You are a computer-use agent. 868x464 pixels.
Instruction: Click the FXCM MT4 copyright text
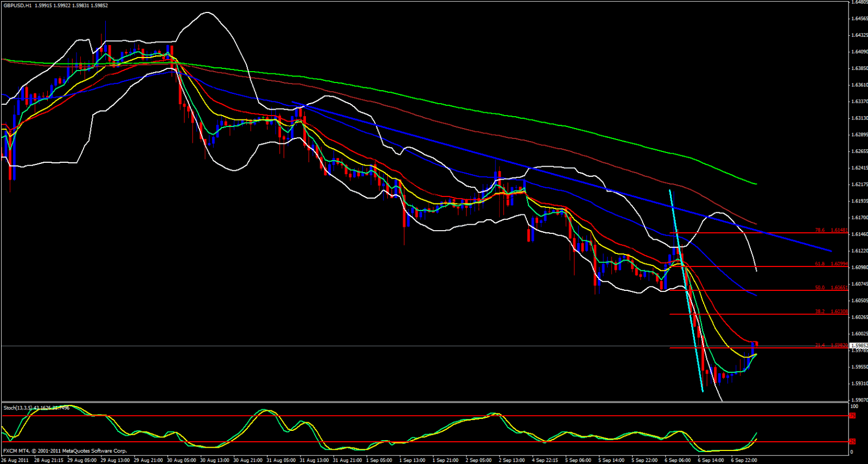pos(65,450)
